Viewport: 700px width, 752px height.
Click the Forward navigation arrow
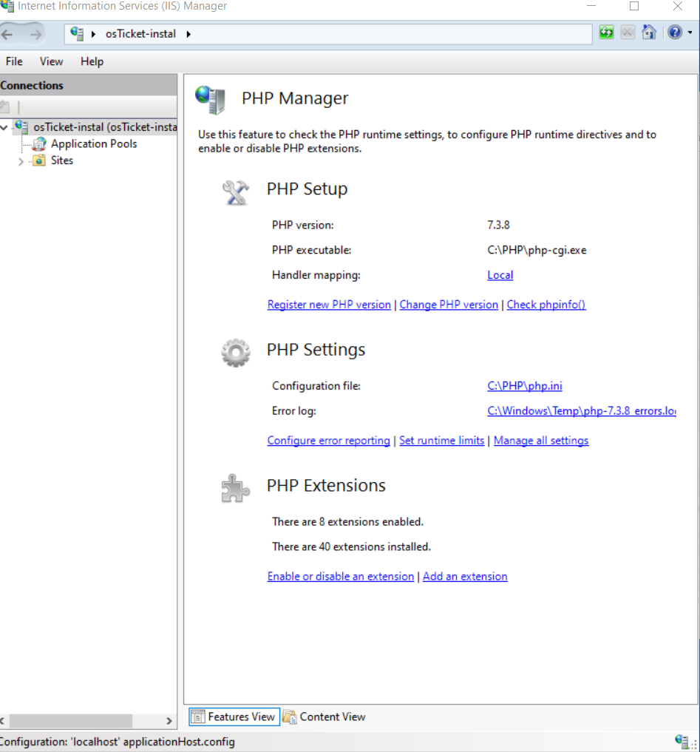pos(34,33)
